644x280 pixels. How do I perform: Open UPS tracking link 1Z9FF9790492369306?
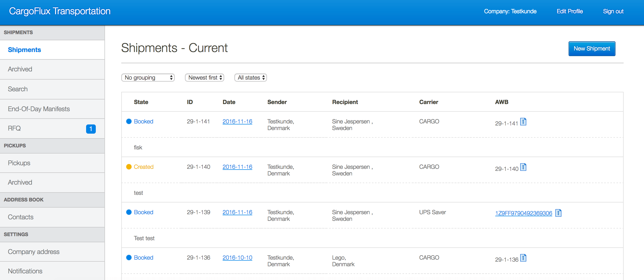pos(524,213)
